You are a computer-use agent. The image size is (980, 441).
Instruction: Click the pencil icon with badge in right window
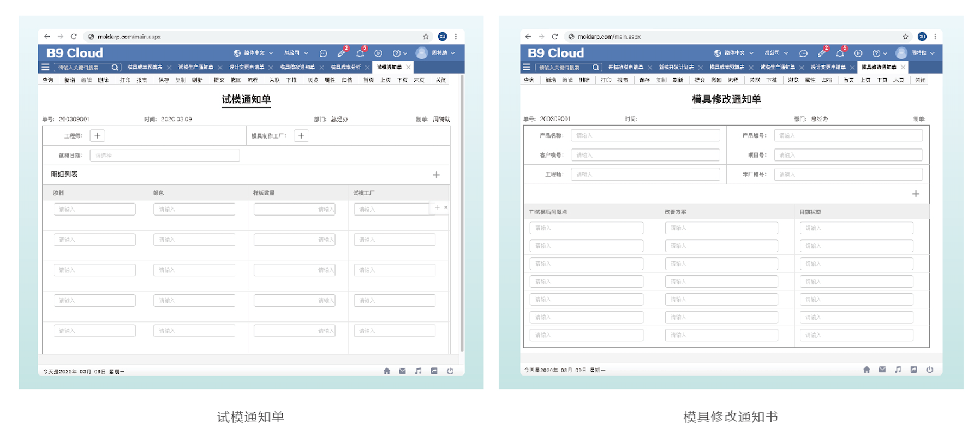click(822, 53)
